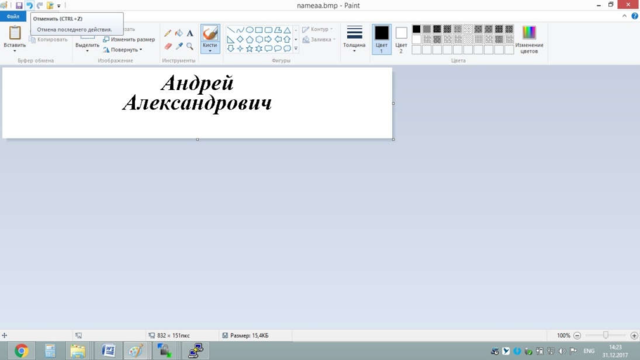The image size is (640, 360).
Task: Select the Magnifier tool
Action: pyautogui.click(x=190, y=47)
